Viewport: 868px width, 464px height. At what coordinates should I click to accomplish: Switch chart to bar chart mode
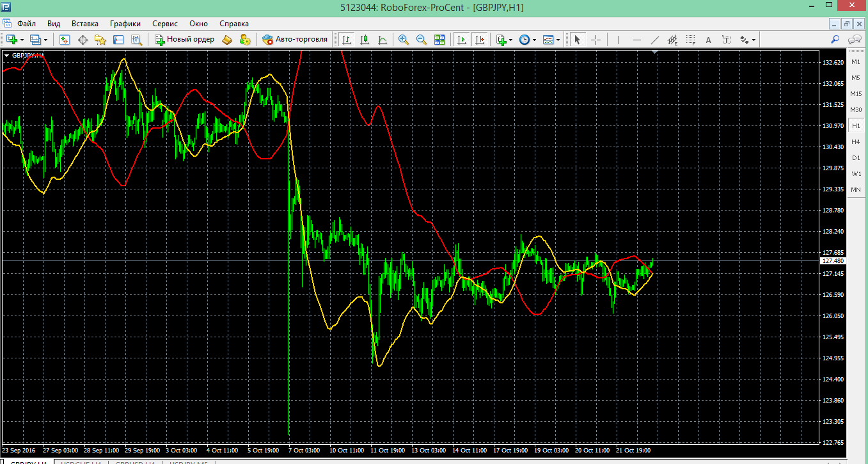[x=346, y=40]
